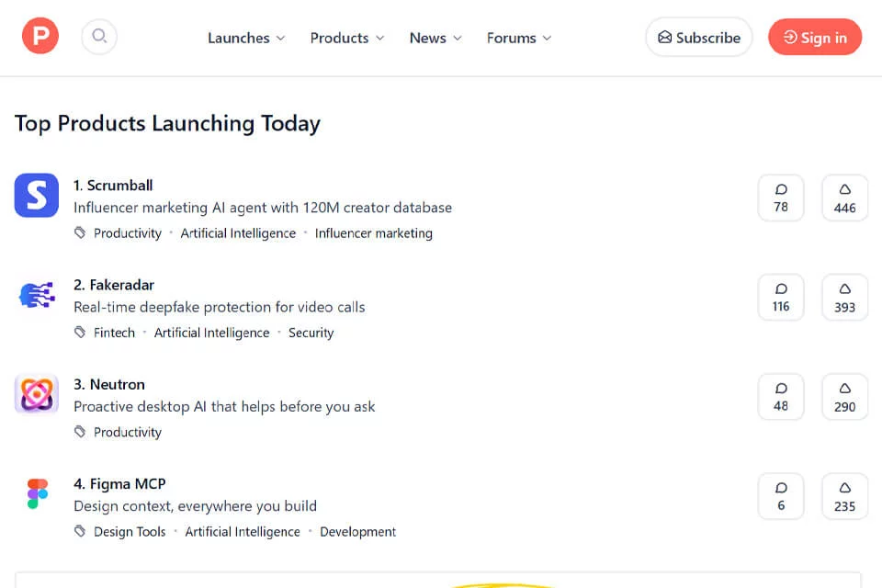Click Fakeradar's deepfake protection description
This screenshot has width=882, height=588.
[x=220, y=307]
